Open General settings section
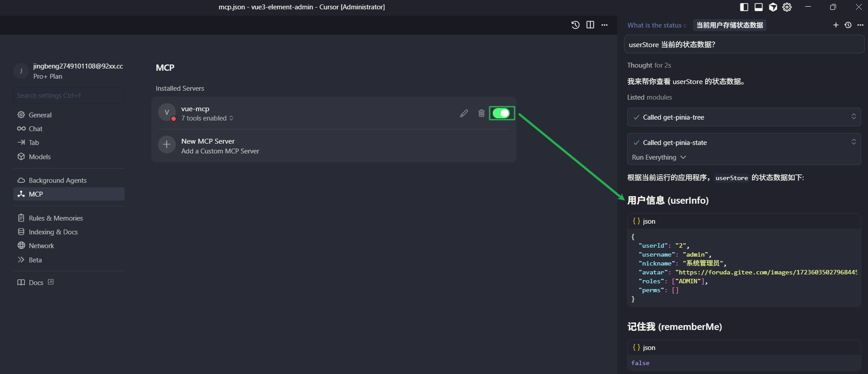Viewport: 868px width, 374px height. [x=69, y=115]
